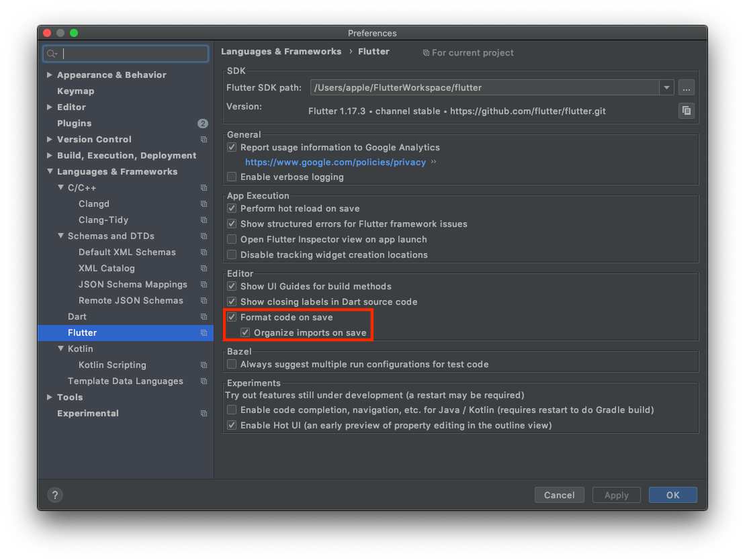Viewport: 745px width, 560px height.
Task: Click the copy icon beside Flutter version
Action: [x=686, y=110]
